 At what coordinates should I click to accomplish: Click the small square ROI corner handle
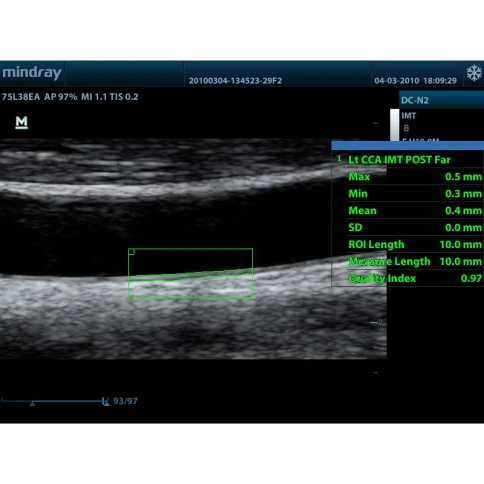coord(131,252)
